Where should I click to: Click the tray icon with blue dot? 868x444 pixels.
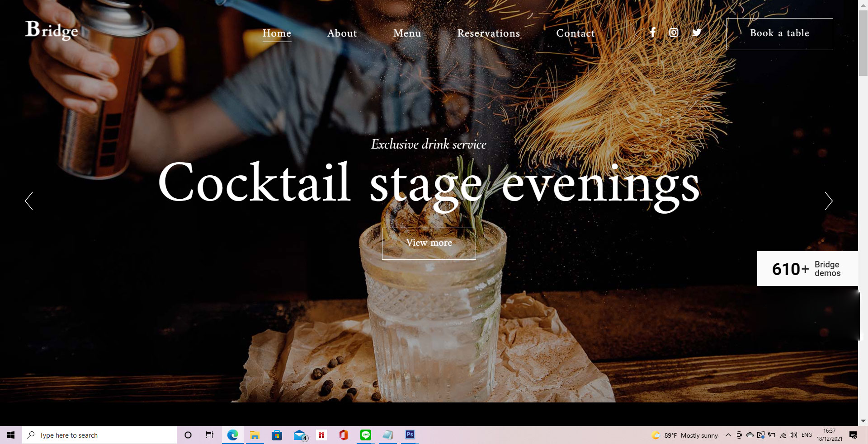761,435
